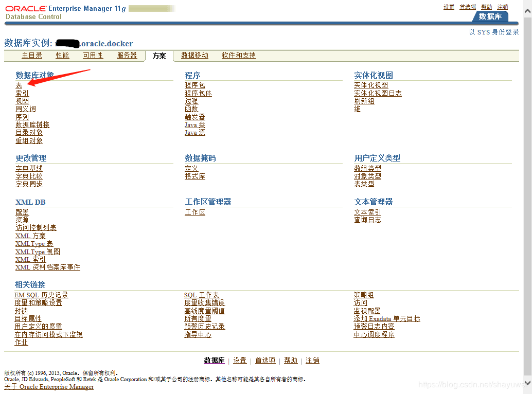Viewport: 532px width, 394px height.
Task: Open the 过程 link
Action: coord(191,101)
